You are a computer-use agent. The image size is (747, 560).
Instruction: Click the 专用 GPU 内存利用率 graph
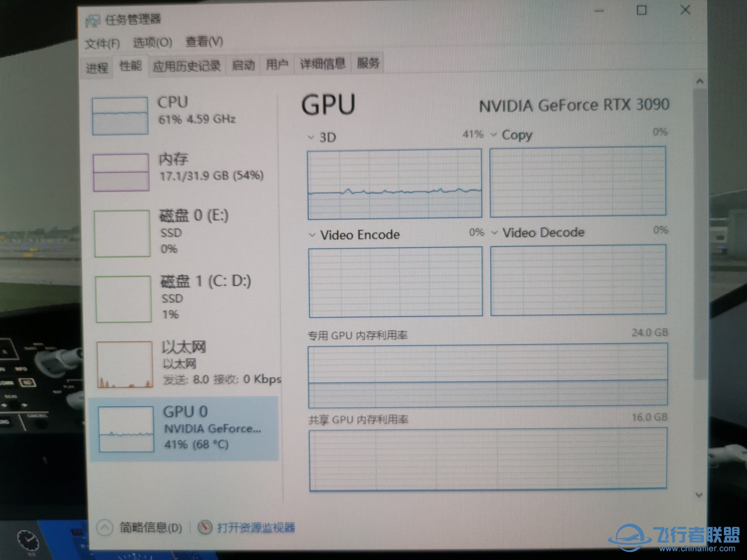(x=488, y=375)
